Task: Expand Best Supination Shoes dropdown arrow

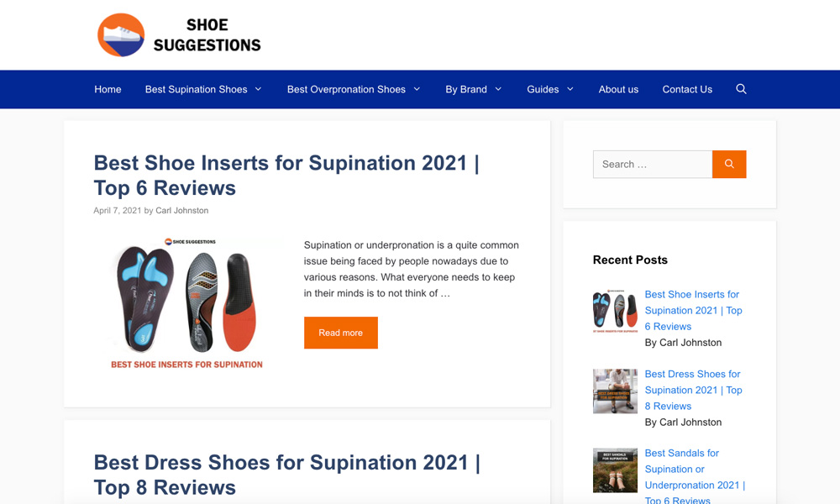Action: tap(259, 89)
